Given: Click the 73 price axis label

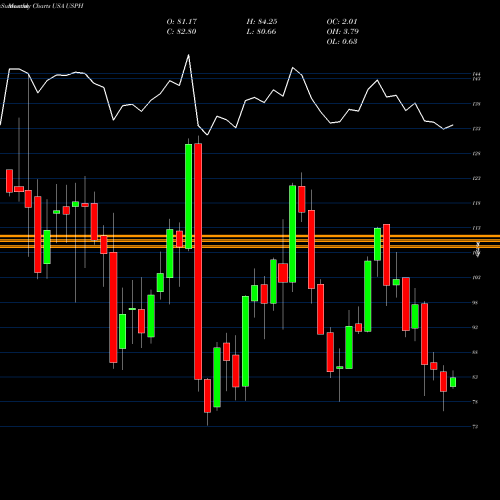Looking at the screenshot, I should pyautogui.click(x=475, y=426).
